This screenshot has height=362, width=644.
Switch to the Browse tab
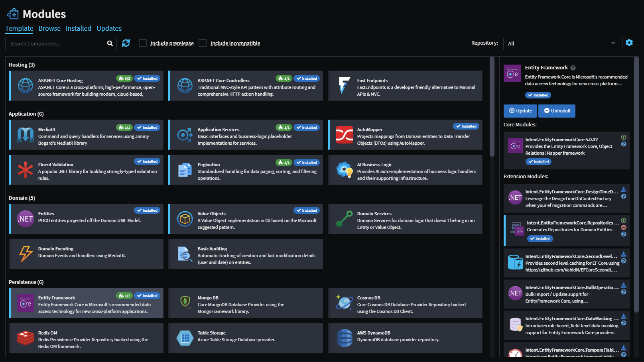click(x=49, y=28)
